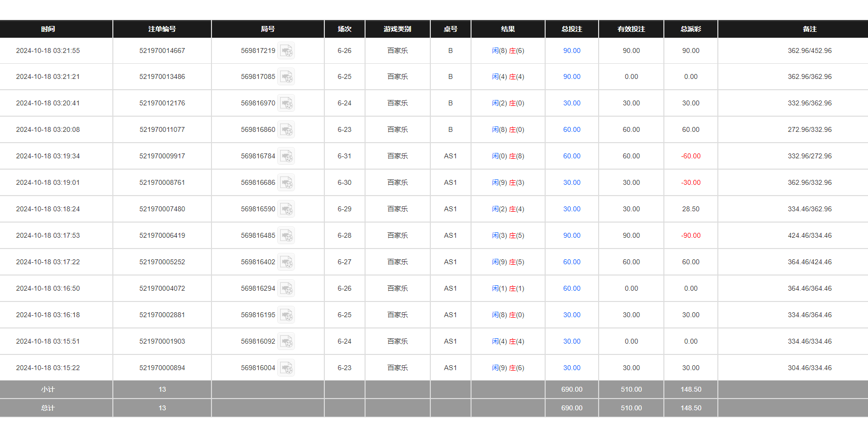Click the 总派彩 column header
Screen dimensions: 868x426
pyautogui.click(x=690, y=29)
